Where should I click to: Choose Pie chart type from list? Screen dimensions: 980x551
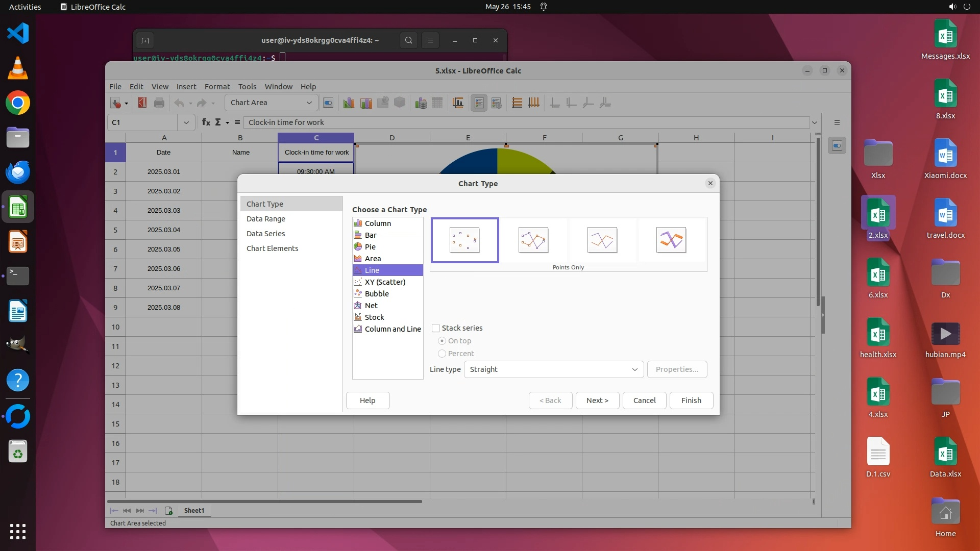pyautogui.click(x=370, y=247)
